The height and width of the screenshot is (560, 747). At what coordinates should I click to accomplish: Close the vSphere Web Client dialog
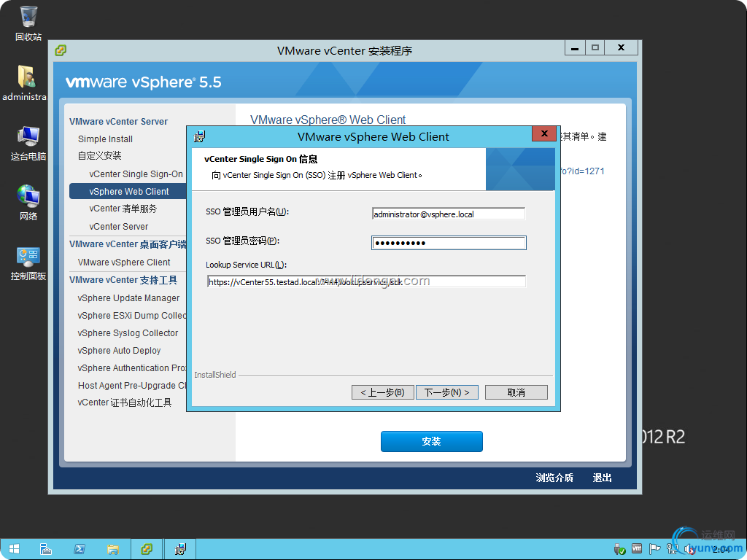point(544,133)
